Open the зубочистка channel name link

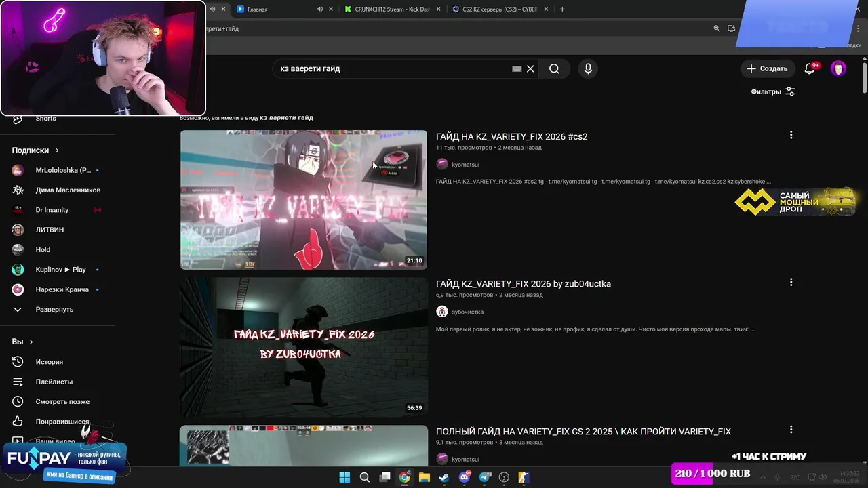pyautogui.click(x=467, y=312)
